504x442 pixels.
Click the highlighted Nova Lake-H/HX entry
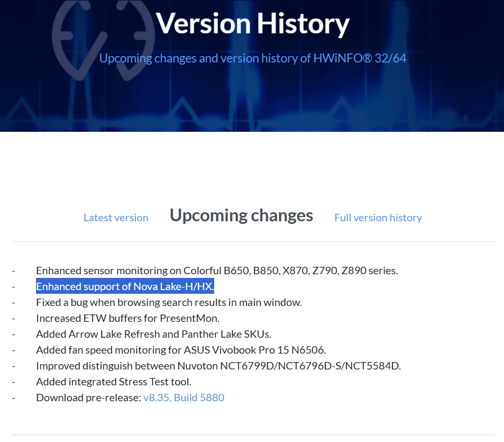pos(125,286)
